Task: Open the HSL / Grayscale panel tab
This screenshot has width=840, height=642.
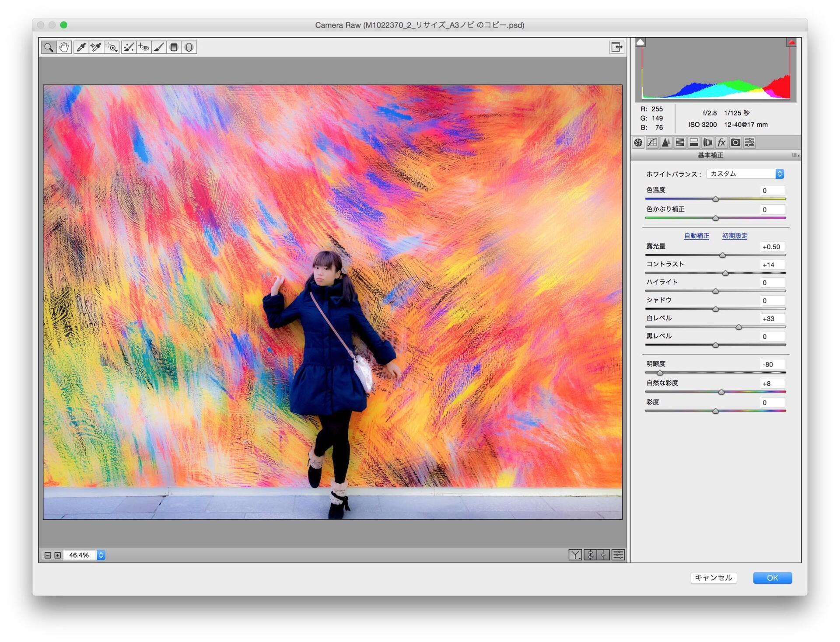Action: click(680, 143)
